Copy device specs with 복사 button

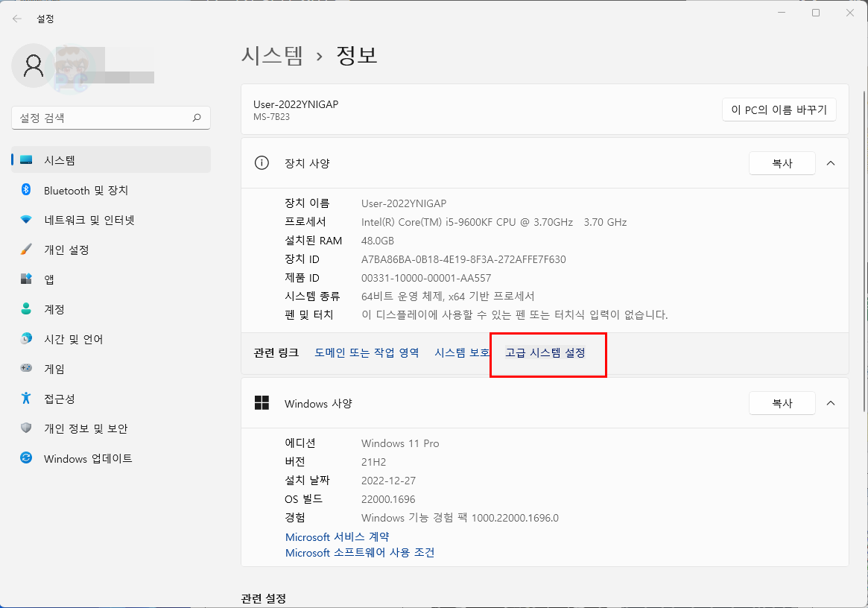782,163
